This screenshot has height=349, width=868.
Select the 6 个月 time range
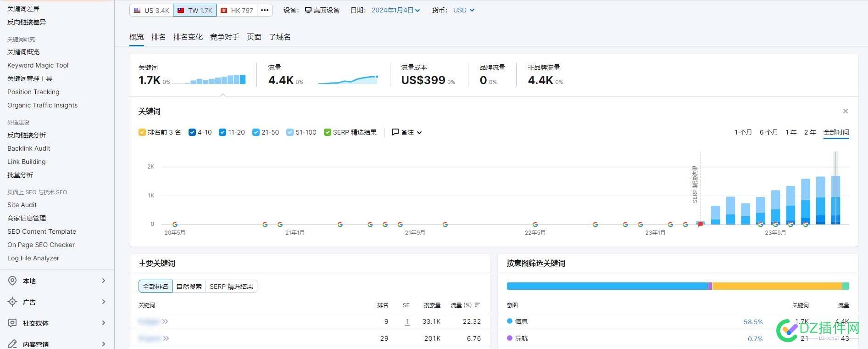tap(768, 132)
